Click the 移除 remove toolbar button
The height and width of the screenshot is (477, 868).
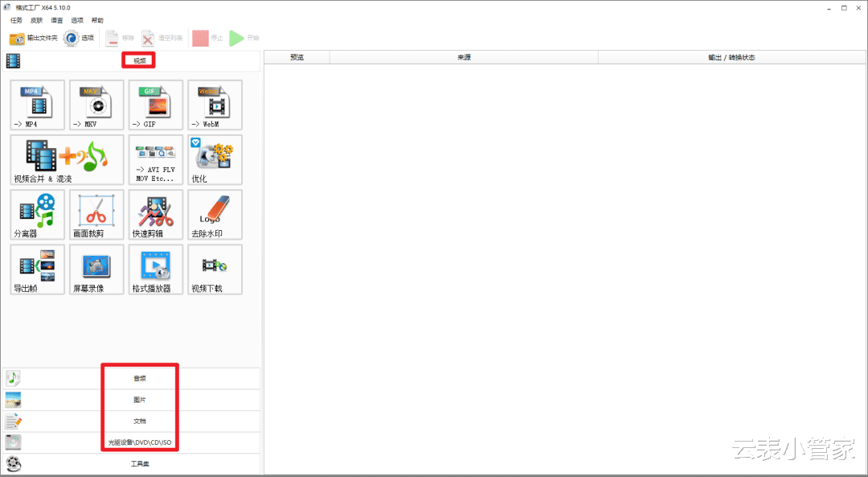point(120,39)
